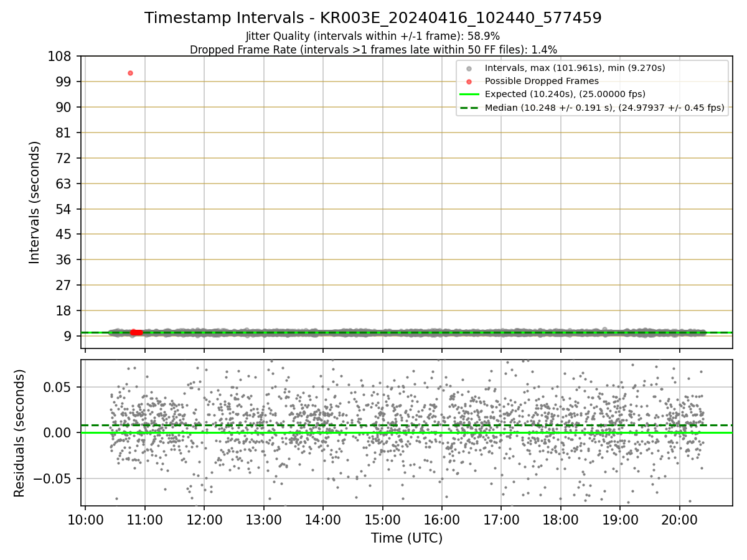
Task: Click the x-axis tick label '14:00'
Action: 323,520
